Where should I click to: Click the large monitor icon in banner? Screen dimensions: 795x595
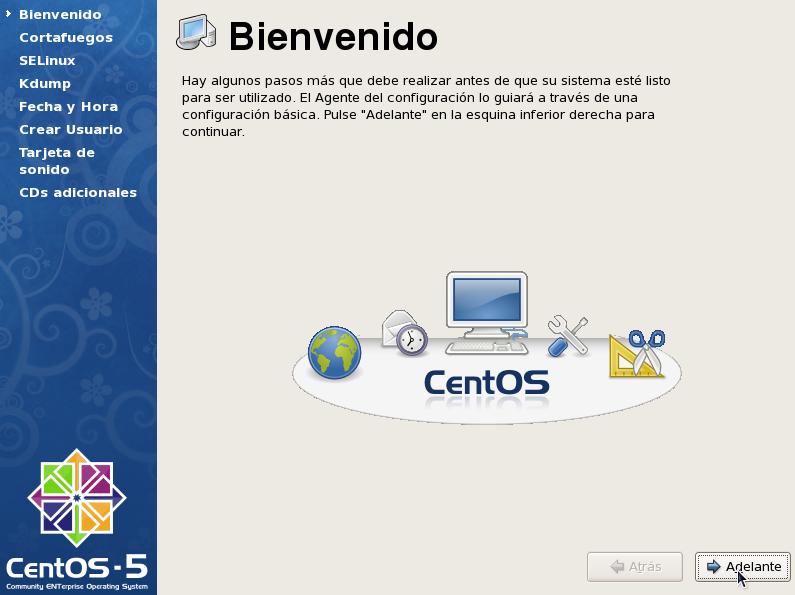[487, 313]
